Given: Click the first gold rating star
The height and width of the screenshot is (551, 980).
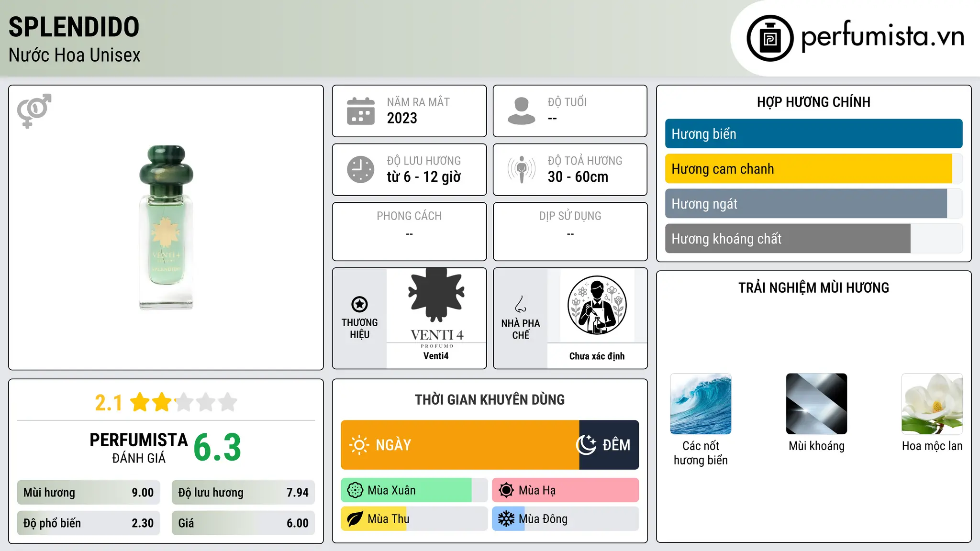Looking at the screenshot, I should point(140,402).
